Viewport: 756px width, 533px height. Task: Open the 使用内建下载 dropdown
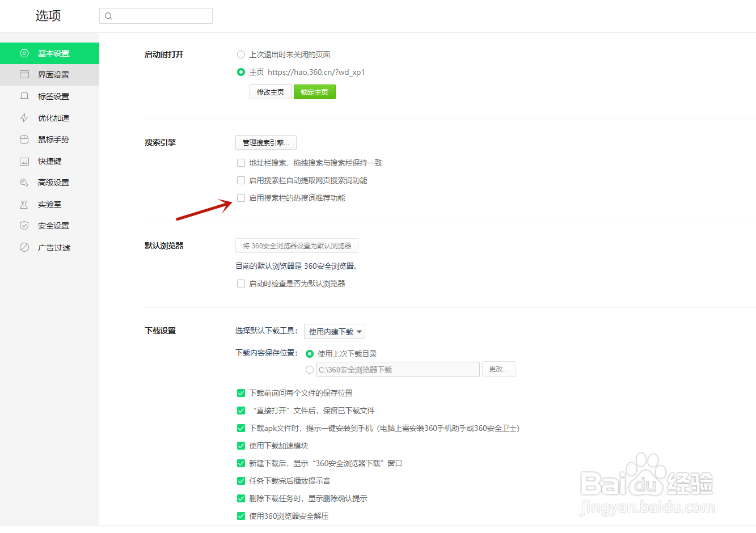point(335,331)
